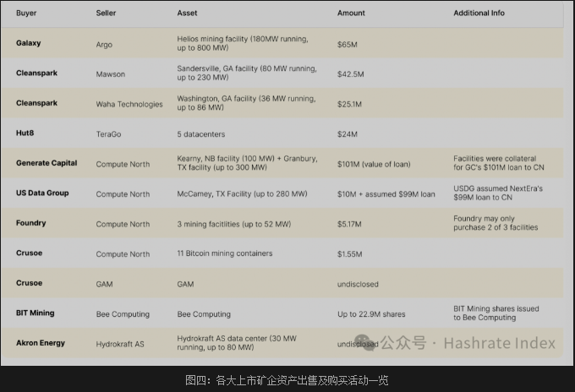
Task: Select the Foundry buyer cell
Action: pos(30,223)
